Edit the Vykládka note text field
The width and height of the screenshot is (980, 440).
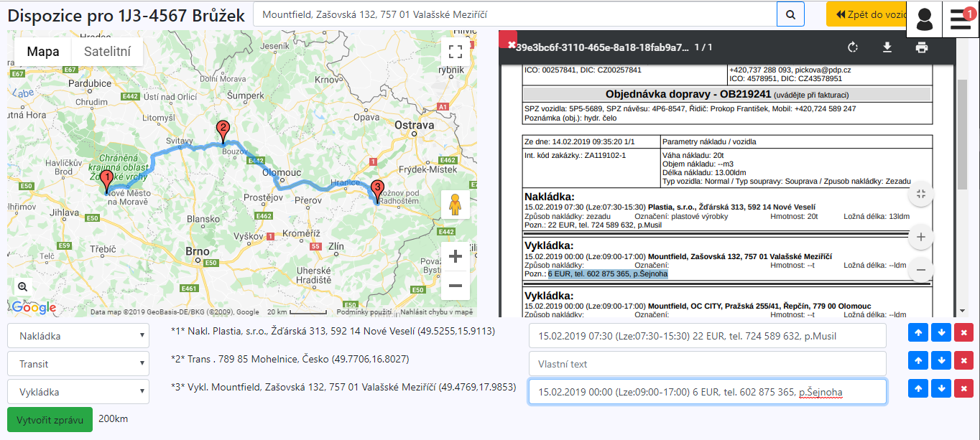pyautogui.click(x=708, y=392)
